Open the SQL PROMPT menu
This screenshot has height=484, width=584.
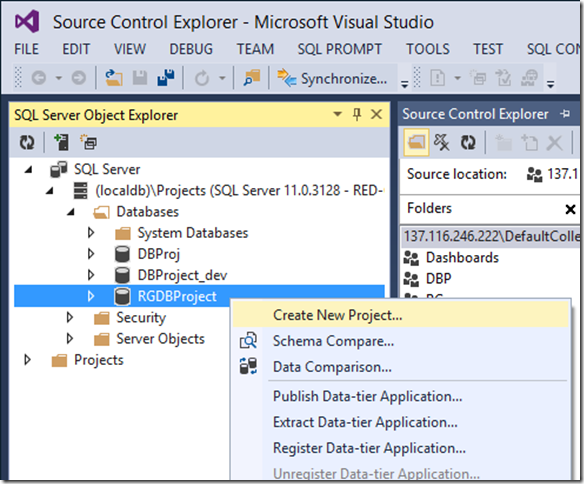[x=340, y=49]
